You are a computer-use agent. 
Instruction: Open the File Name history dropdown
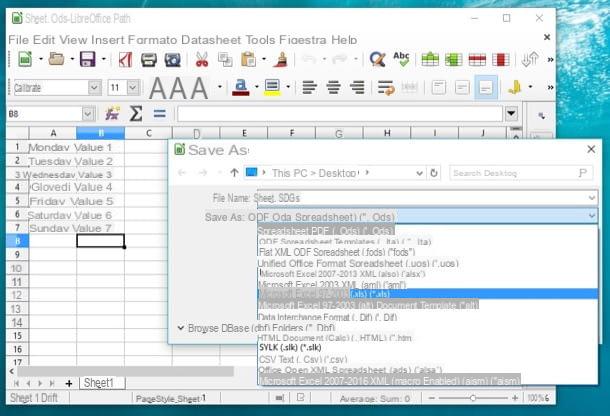pyautogui.click(x=592, y=198)
